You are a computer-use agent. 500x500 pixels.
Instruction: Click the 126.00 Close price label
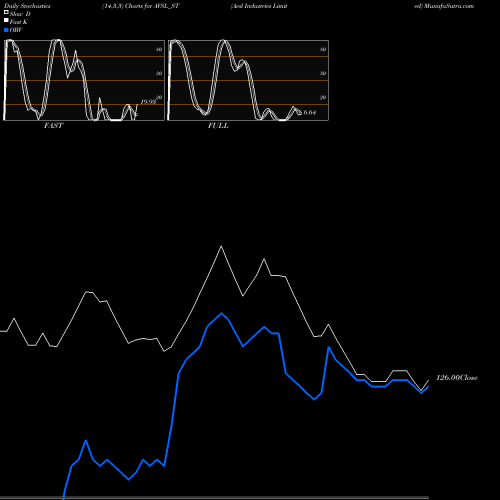(x=457, y=378)
